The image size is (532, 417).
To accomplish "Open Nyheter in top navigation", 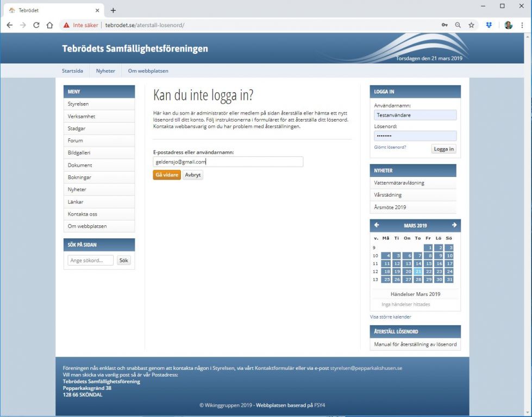I will coord(105,71).
